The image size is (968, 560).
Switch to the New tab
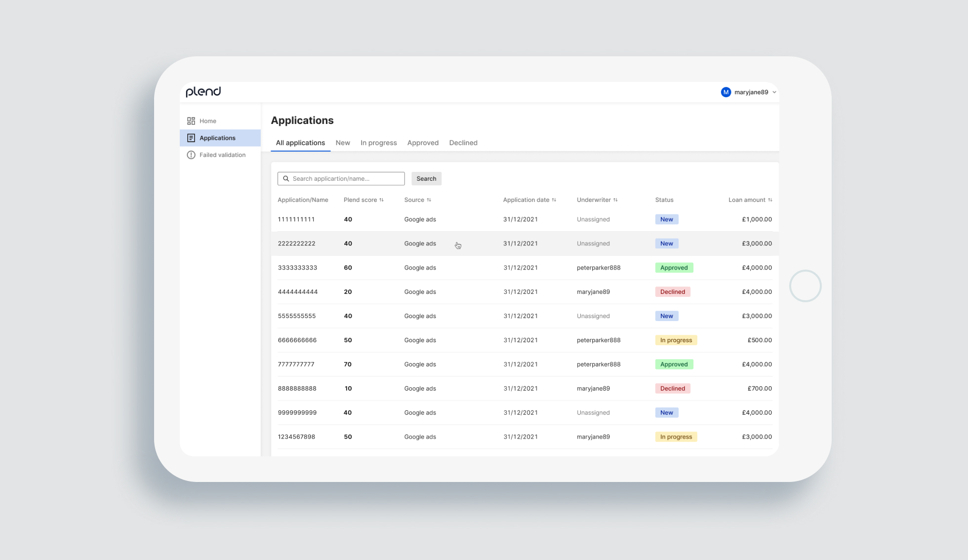coord(343,143)
